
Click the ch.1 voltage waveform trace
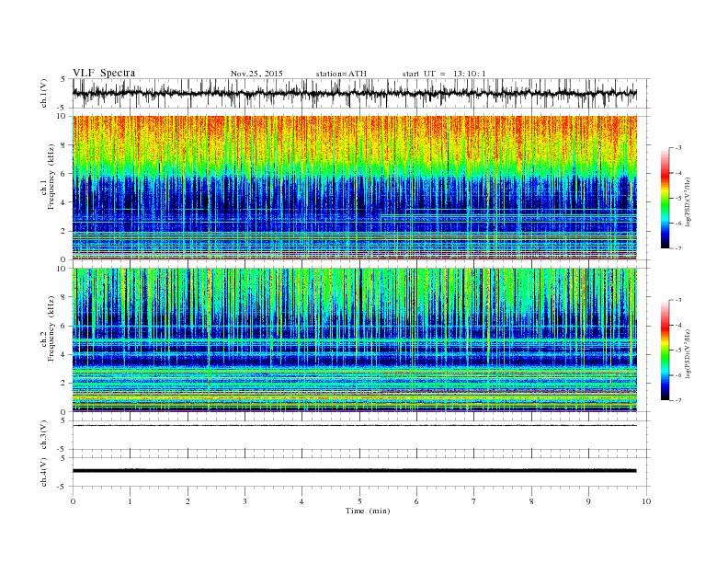pyautogui.click(x=355, y=93)
